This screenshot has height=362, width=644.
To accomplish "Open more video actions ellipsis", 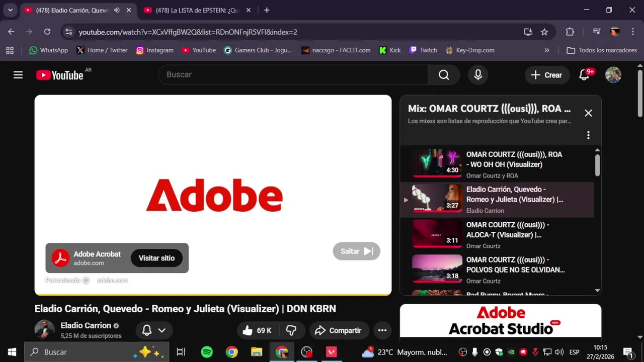I will (x=382, y=330).
